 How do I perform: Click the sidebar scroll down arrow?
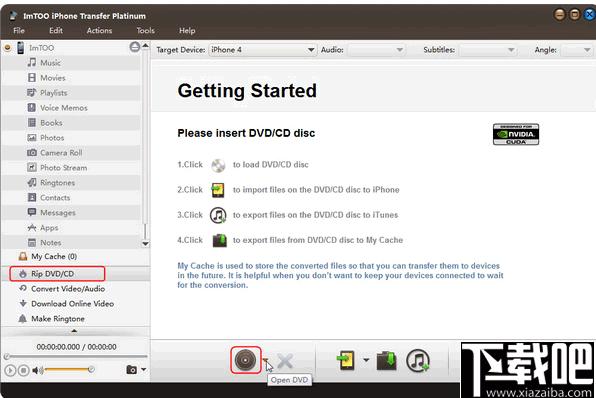coord(145,244)
